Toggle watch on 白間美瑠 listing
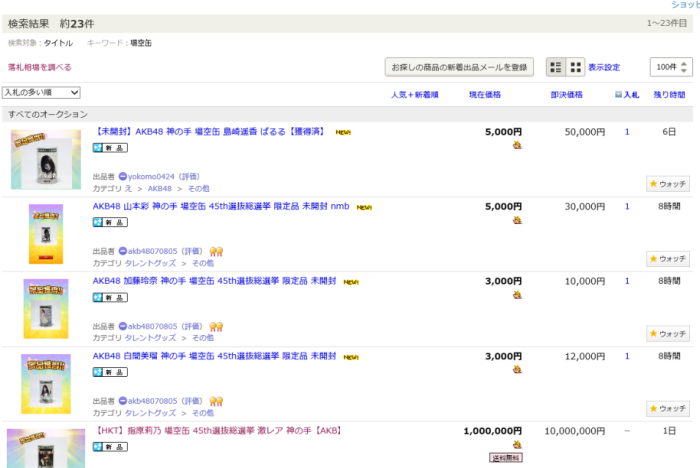Screen dimensions: 700x468 point(668,408)
